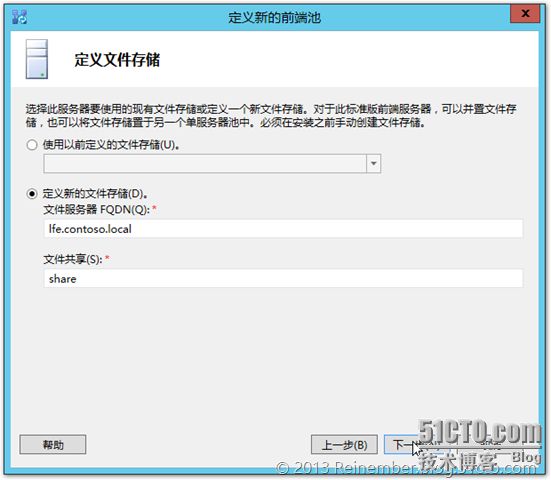Click the 定义新的前端池 title text
The height and width of the screenshot is (480, 551).
274,17
